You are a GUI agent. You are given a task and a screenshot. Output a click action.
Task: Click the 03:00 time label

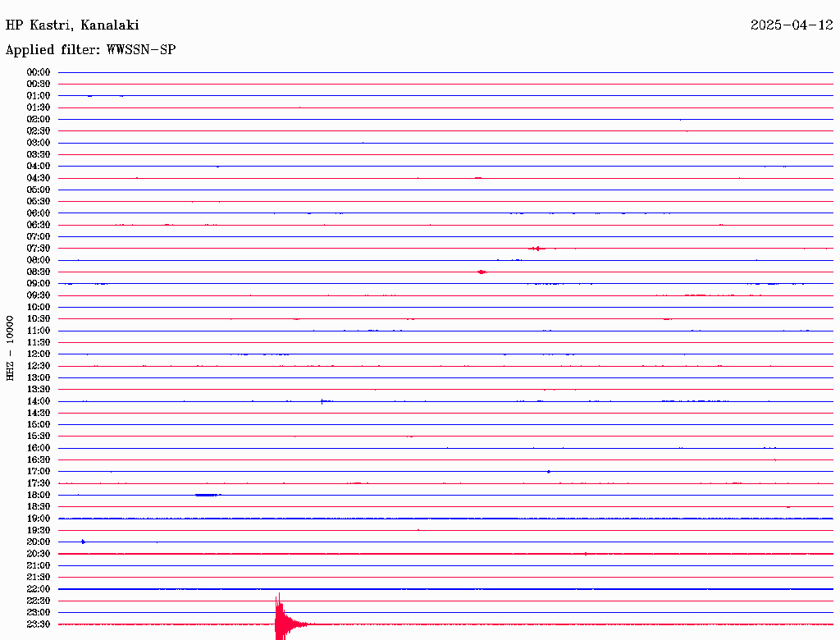pos(39,143)
